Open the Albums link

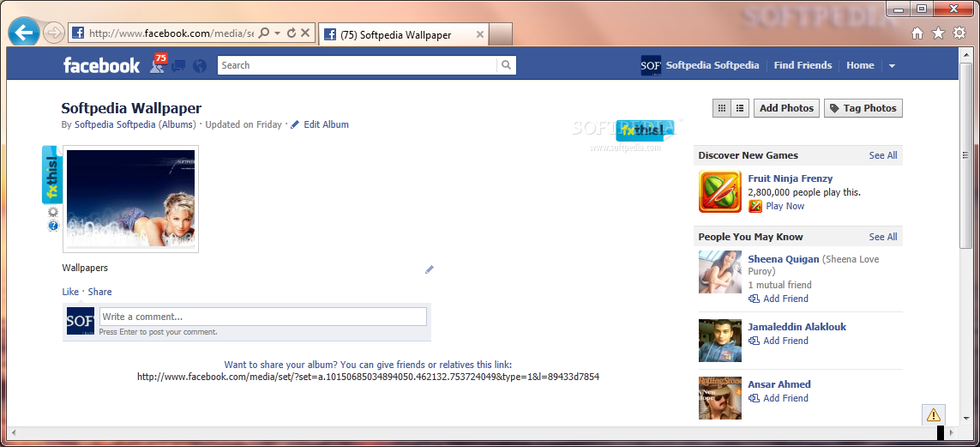(177, 124)
